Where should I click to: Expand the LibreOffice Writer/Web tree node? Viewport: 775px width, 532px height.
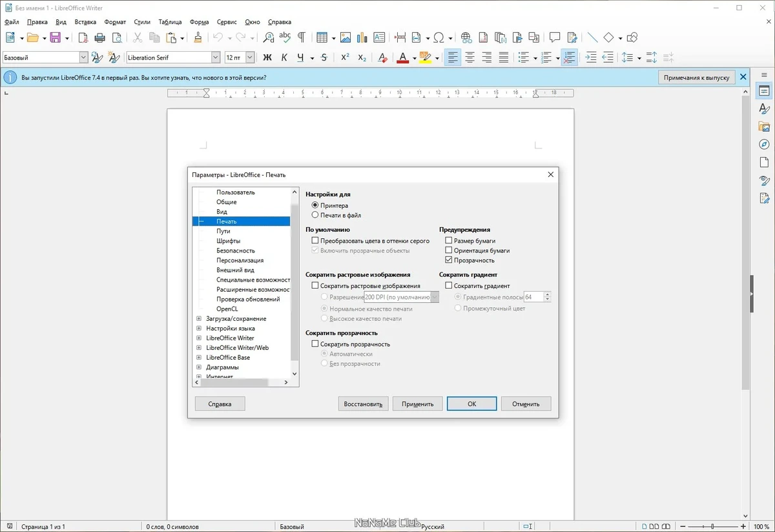click(x=199, y=347)
